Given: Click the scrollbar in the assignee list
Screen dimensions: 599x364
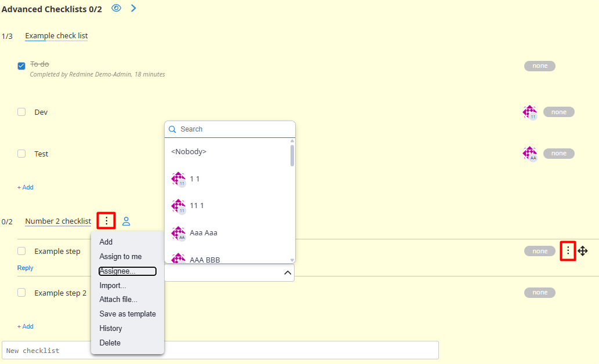Looking at the screenshot, I should click(x=292, y=155).
